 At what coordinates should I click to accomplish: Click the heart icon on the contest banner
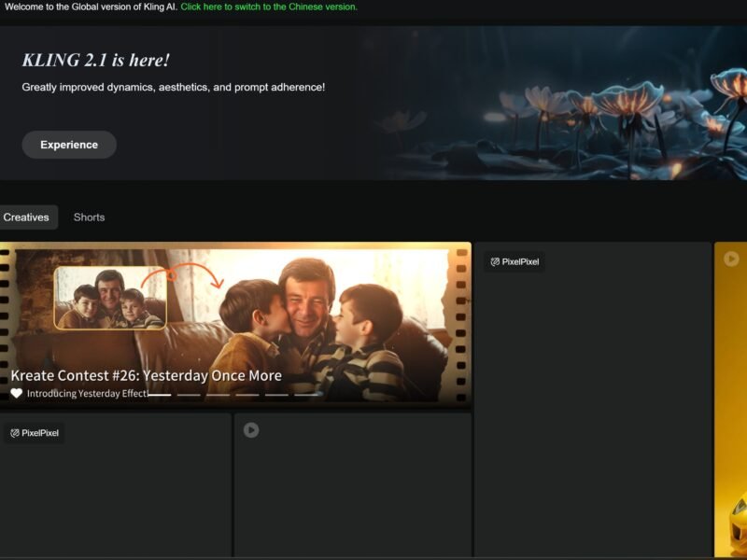point(17,393)
